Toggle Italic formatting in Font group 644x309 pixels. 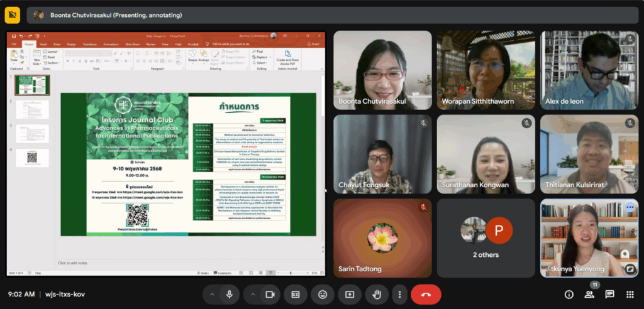[x=74, y=61]
